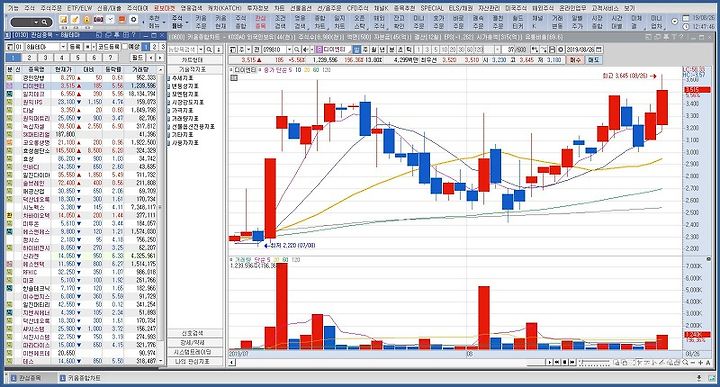Viewport: 720px width, 387px height.
Task: Open the watchlist group name dropdown
Action: pos(63,47)
